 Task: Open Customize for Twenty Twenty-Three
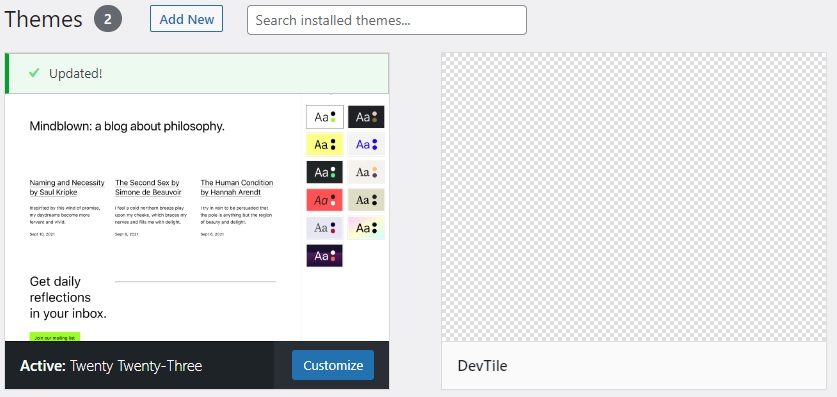pyautogui.click(x=333, y=366)
